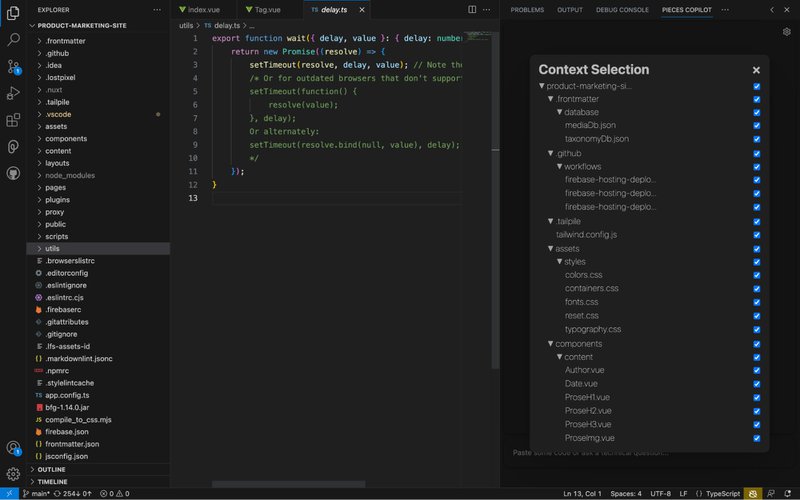
Task: Click remote window indicator in status bar
Action: click(9, 493)
